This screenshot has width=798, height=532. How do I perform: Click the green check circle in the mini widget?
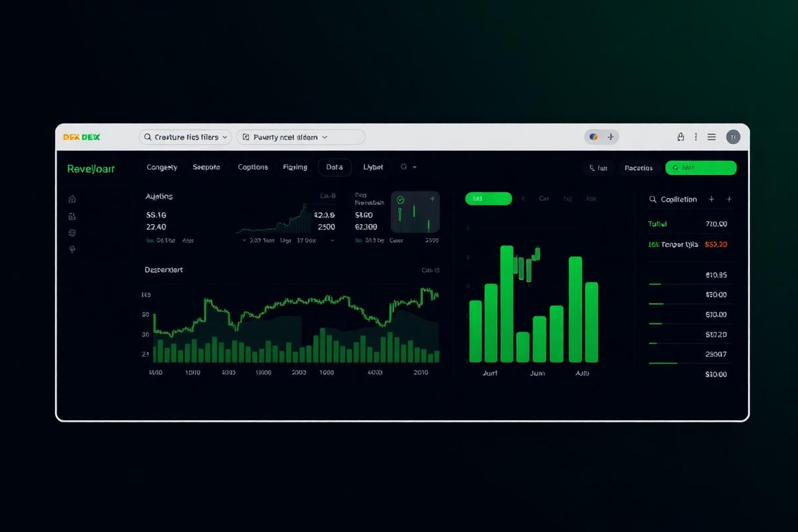(400, 199)
